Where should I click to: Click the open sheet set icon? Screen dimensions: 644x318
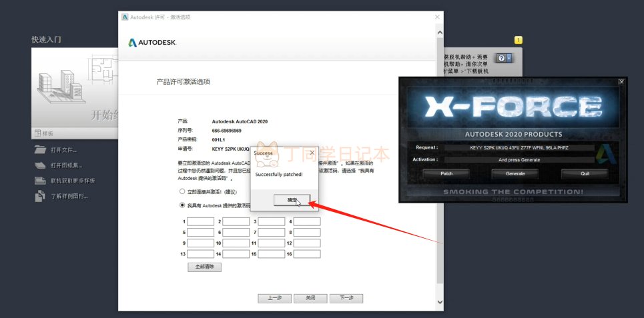[x=40, y=165]
